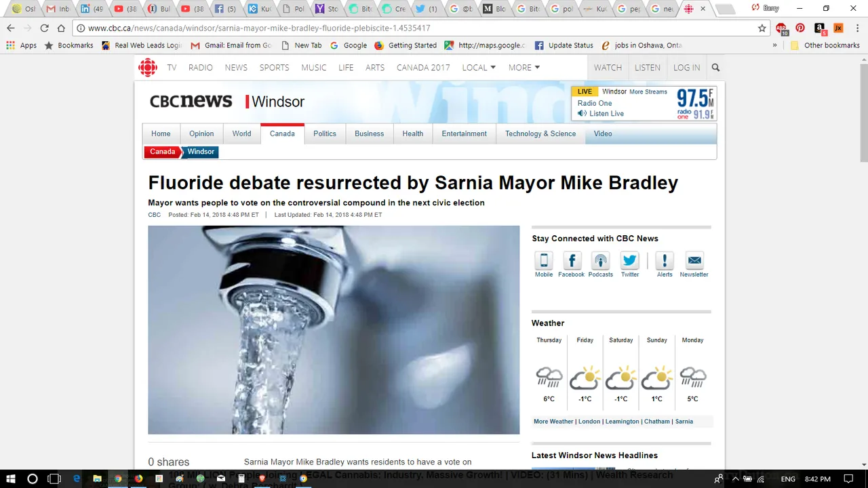Click the Mobile phone icon
The image size is (868, 488).
pyautogui.click(x=544, y=260)
